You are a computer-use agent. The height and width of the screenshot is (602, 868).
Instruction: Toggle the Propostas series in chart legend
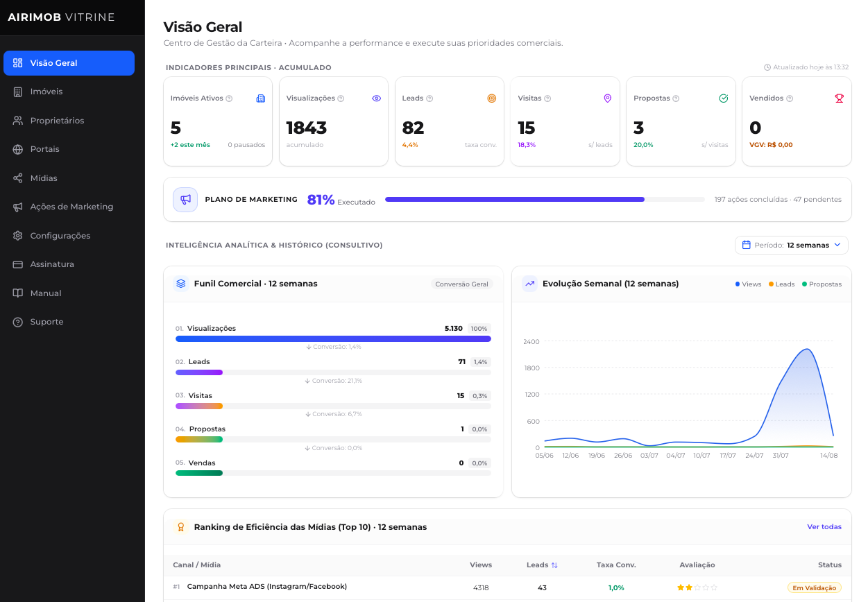coord(822,284)
